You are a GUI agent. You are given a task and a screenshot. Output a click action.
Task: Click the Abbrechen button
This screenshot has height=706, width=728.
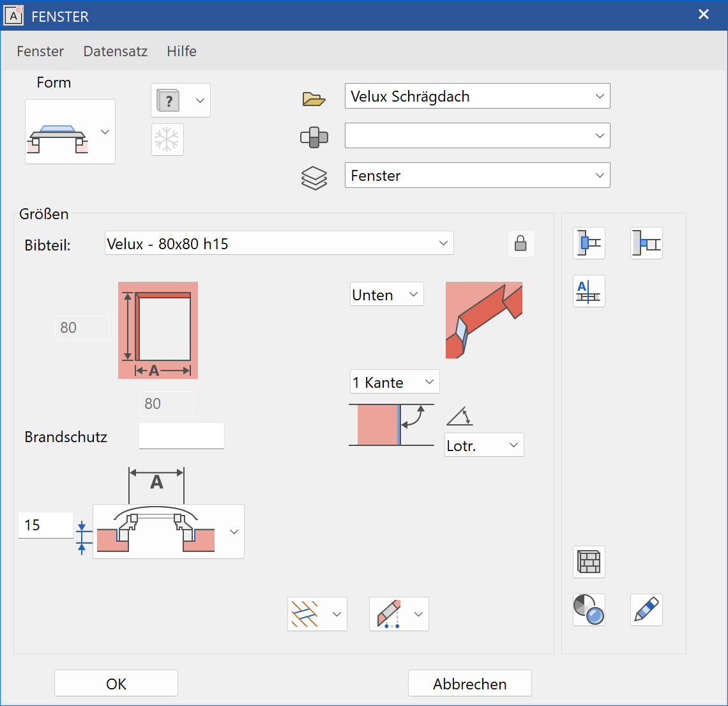470,683
